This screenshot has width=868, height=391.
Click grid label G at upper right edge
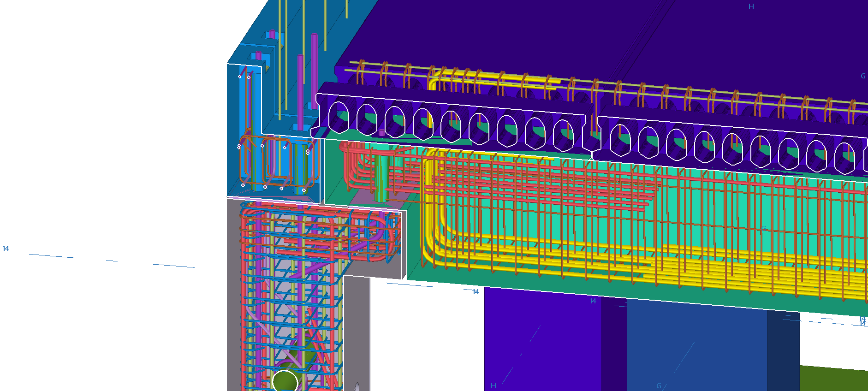coord(863,76)
